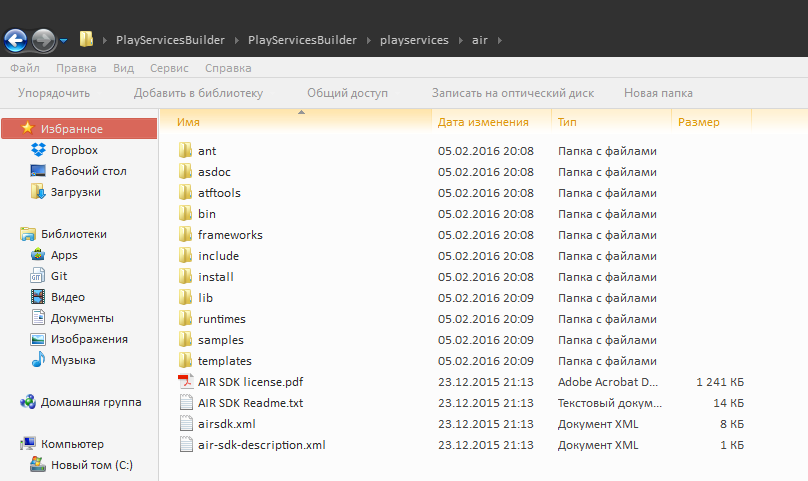Select AIR SDK Readme.txt file icon
The image size is (808, 481).
[186, 403]
